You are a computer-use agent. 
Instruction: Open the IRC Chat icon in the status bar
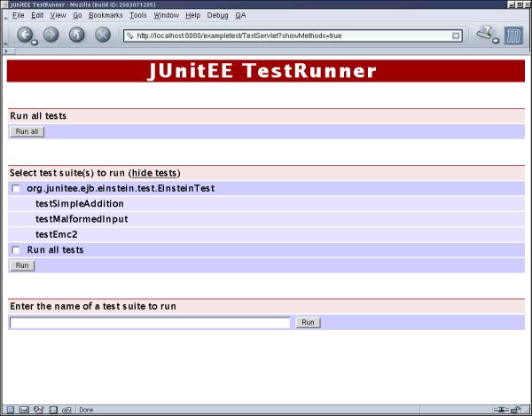pos(66,410)
